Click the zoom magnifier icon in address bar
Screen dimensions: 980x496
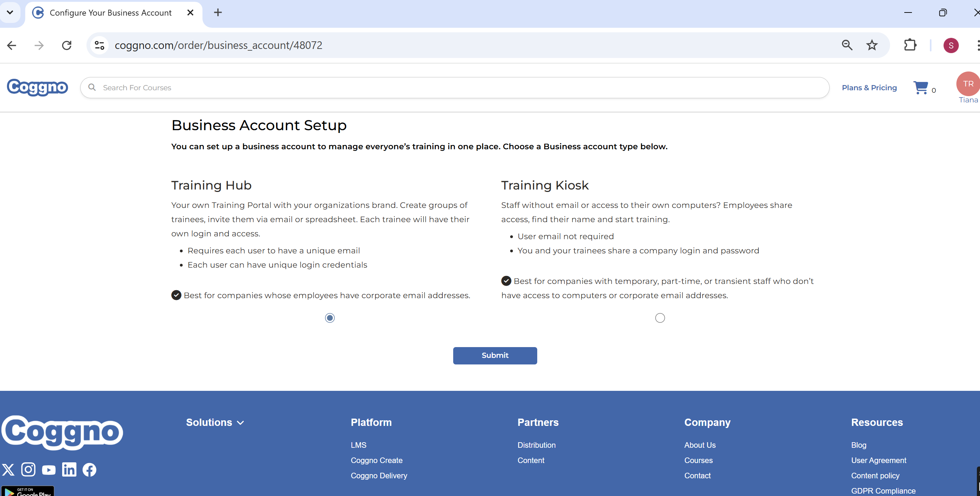click(x=847, y=45)
